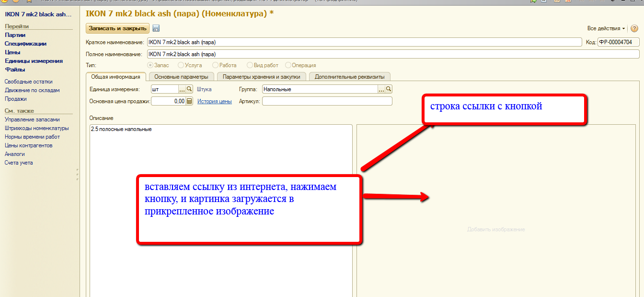Click magnifier icon next to unit field

click(189, 89)
